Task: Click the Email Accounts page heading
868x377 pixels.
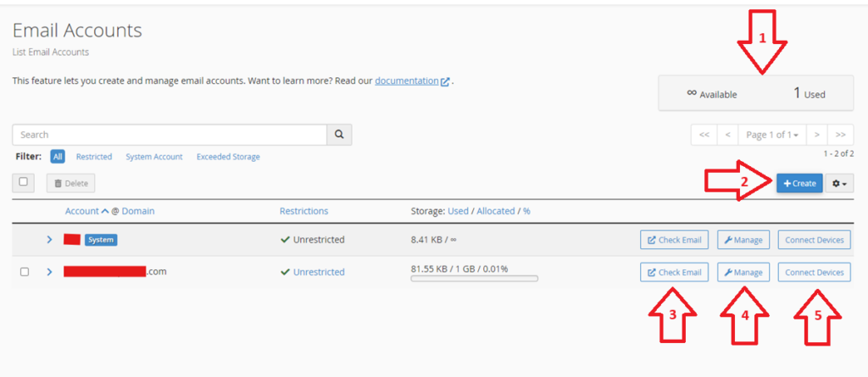Action: 77,30
